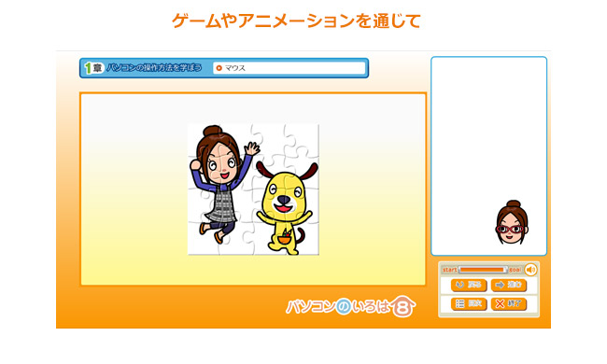Open the 目次 table of contents
Viewport: 607px width, 364px height.
(x=469, y=303)
